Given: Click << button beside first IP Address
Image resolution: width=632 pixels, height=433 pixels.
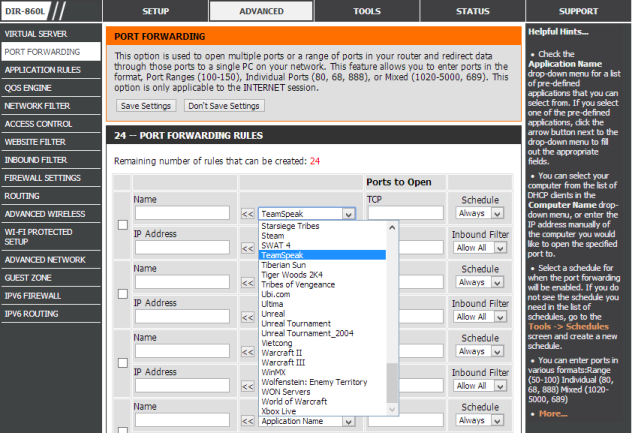Looking at the screenshot, I should 247,248.
